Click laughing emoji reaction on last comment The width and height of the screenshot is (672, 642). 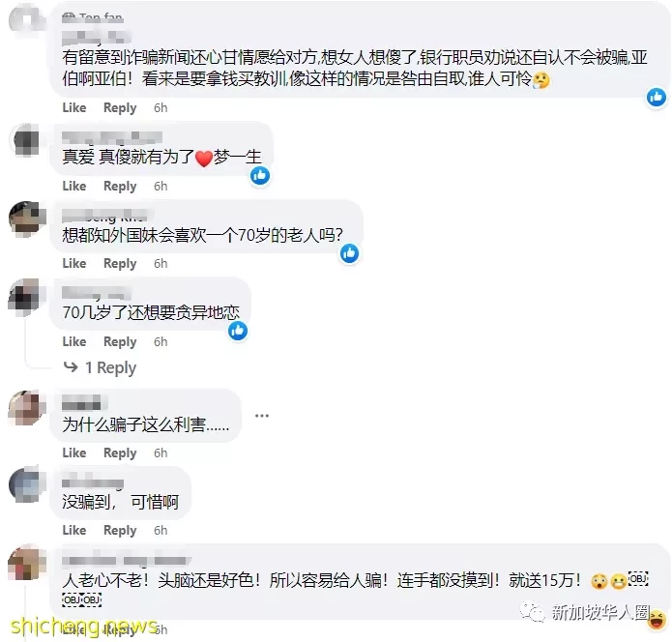pos(657,620)
